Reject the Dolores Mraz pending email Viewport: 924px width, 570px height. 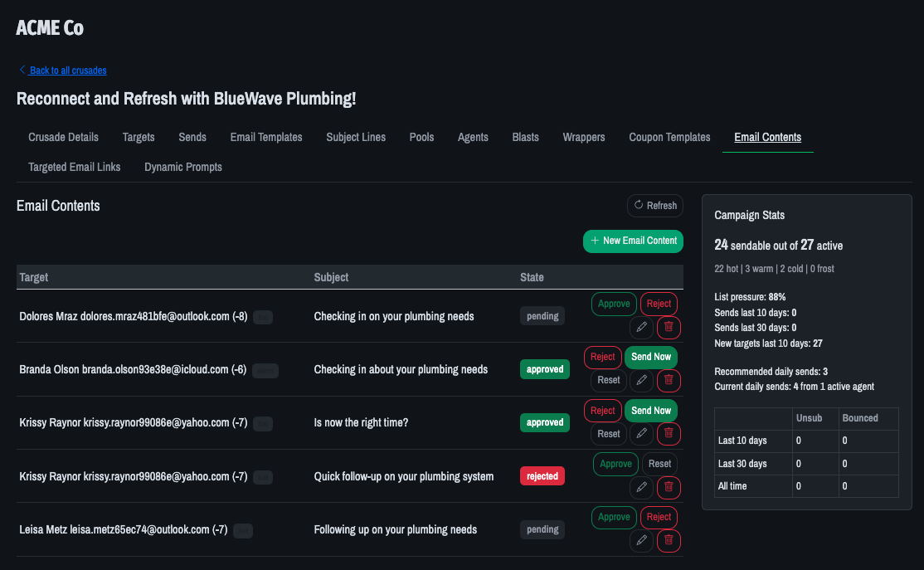tap(659, 304)
